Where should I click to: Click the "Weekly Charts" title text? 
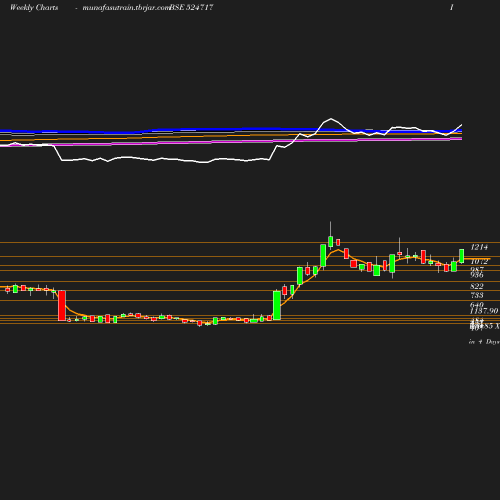pos(34,7)
